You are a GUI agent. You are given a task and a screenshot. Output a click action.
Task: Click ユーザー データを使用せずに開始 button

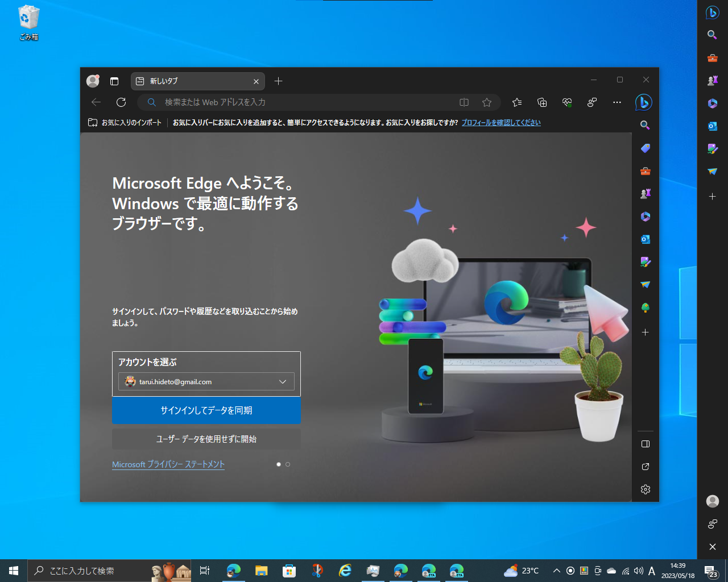click(206, 439)
